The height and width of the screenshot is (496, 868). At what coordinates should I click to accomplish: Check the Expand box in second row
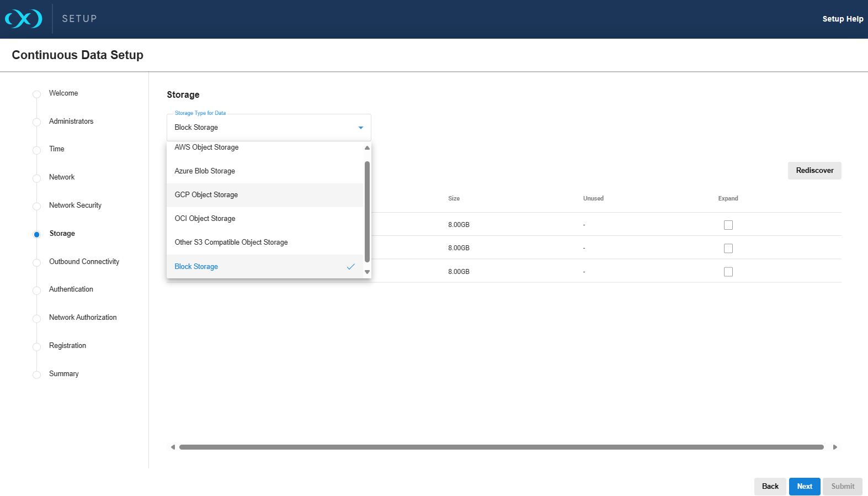tap(728, 249)
